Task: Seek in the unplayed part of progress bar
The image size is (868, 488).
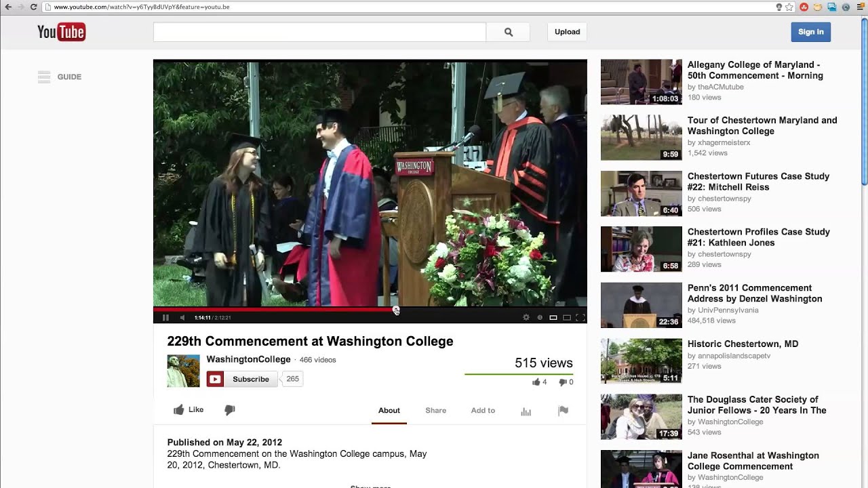Action: point(492,310)
